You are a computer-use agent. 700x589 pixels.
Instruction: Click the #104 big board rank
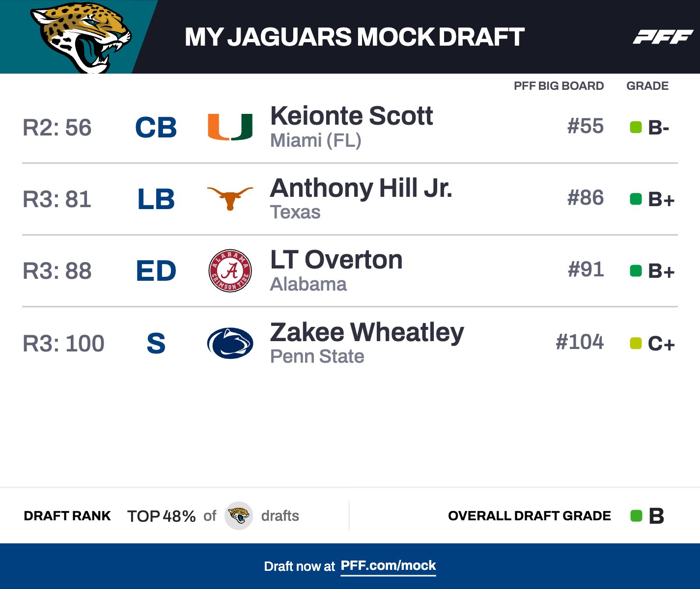(580, 342)
